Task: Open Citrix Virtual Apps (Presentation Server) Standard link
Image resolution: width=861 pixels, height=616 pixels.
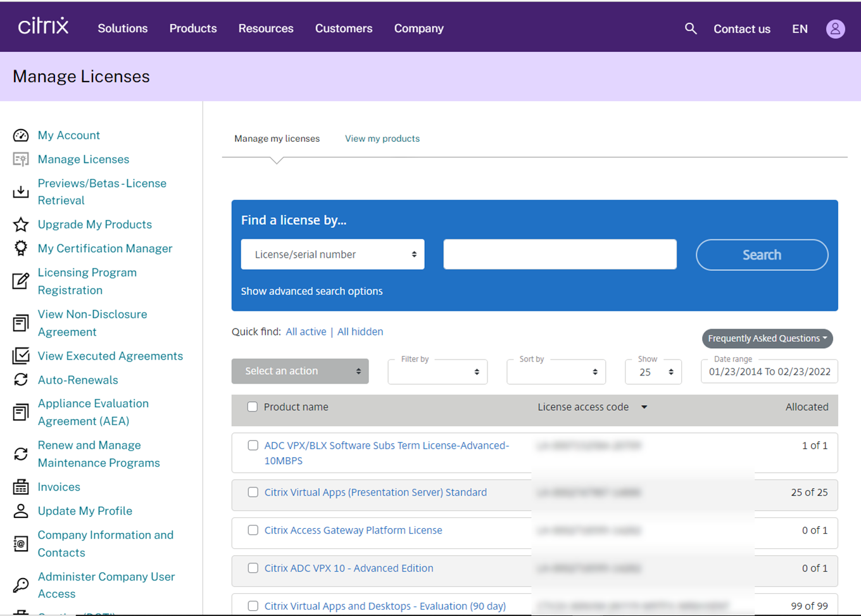Action: (375, 493)
